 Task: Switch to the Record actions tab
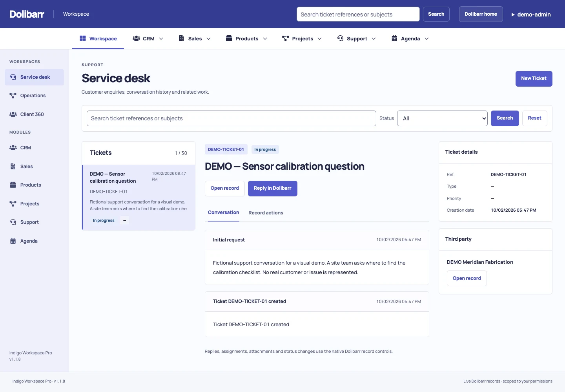pyautogui.click(x=266, y=213)
